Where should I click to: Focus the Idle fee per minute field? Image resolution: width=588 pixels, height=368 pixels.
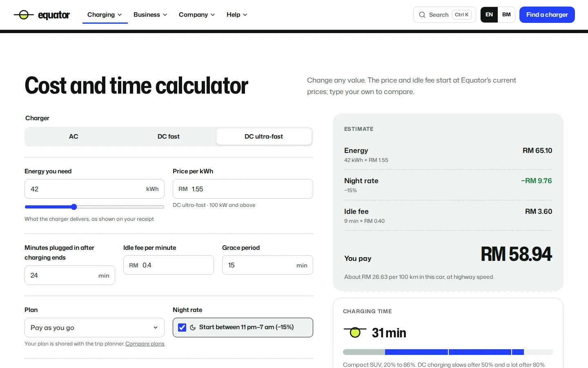click(x=169, y=265)
